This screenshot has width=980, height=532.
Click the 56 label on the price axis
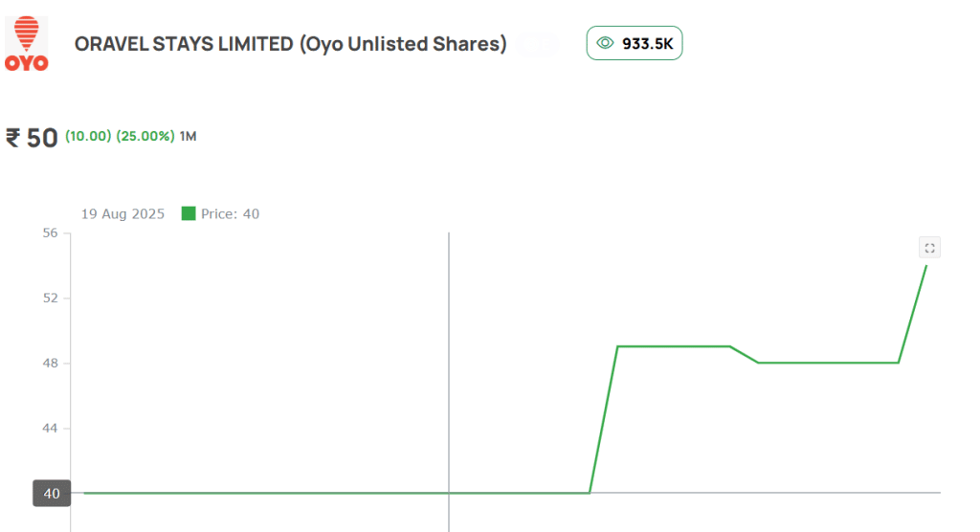tap(50, 233)
